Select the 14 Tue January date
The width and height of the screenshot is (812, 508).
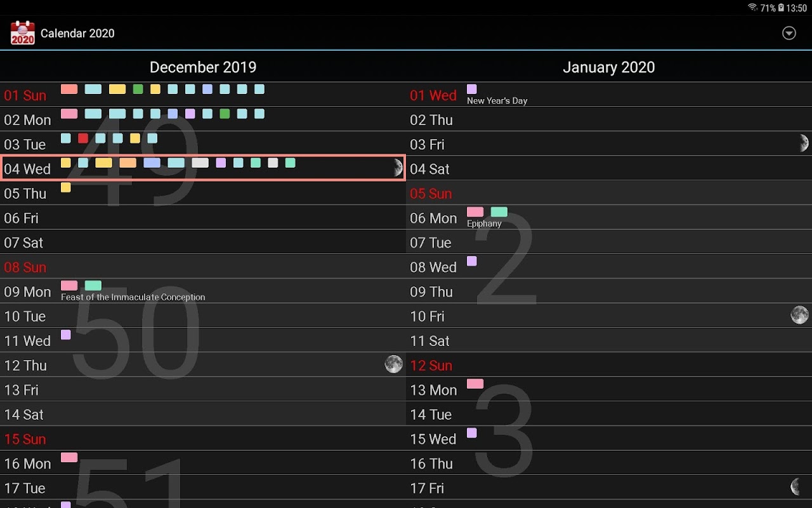point(431,415)
